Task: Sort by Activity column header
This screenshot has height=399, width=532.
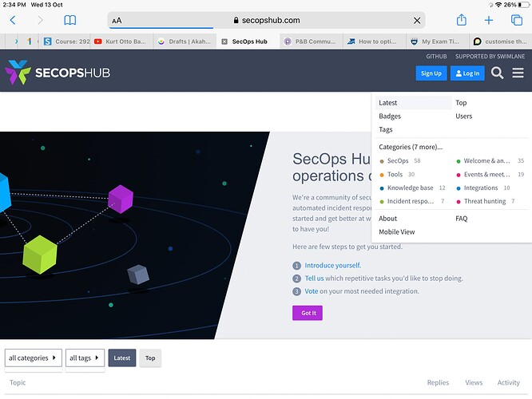Action: pos(508,382)
